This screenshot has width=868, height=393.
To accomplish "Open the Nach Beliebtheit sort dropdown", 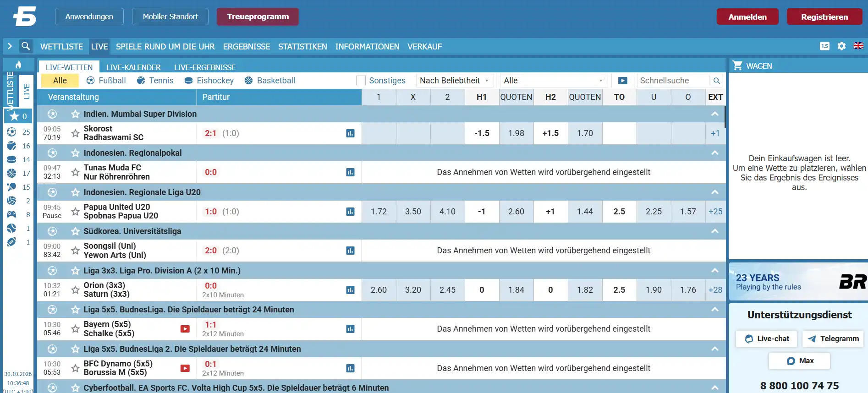I will (455, 81).
